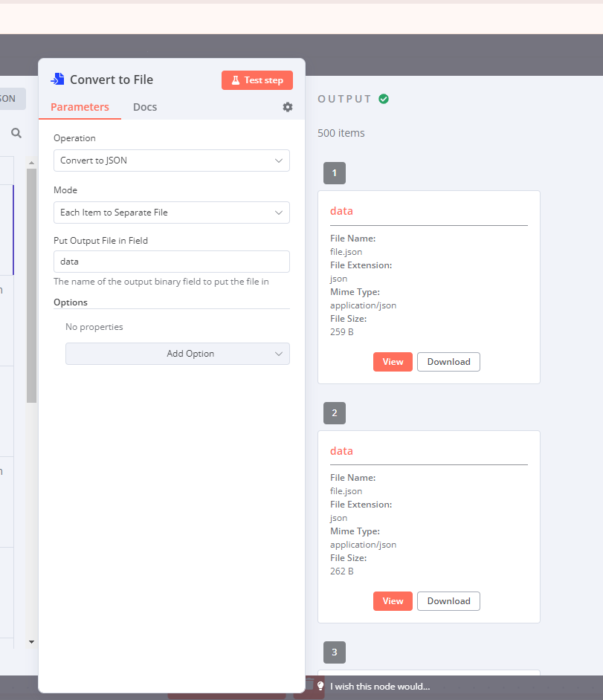Click the scrollbar down arrow
The image size is (603, 700).
31,642
